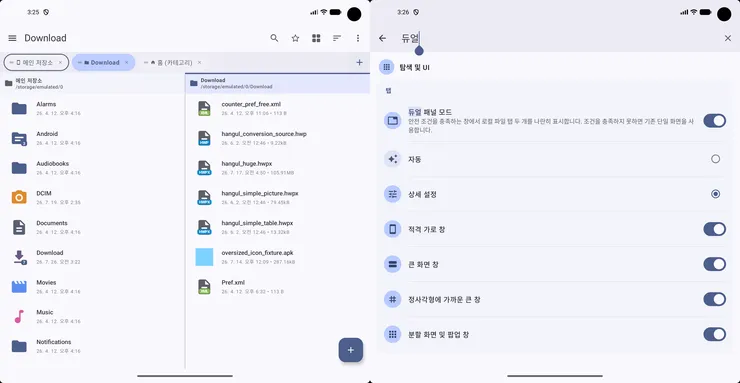Click the 듀얼 패널 모드 panel icon
Image resolution: width=740 pixels, height=383 pixels.
point(392,121)
